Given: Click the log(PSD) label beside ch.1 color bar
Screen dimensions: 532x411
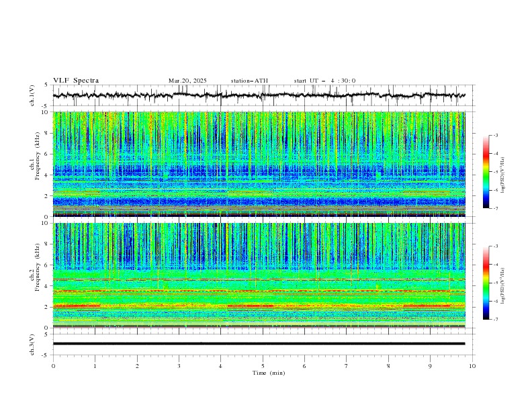Looking at the screenshot, I should coord(503,175).
